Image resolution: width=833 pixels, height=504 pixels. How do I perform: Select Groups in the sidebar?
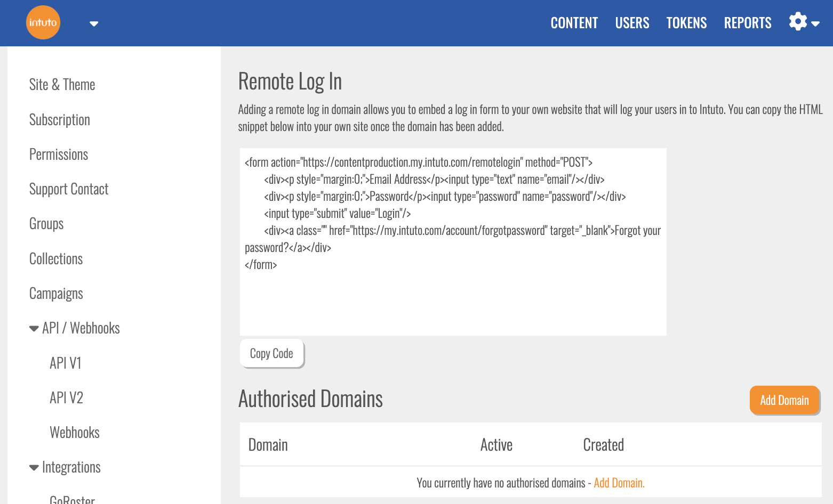pyautogui.click(x=46, y=224)
